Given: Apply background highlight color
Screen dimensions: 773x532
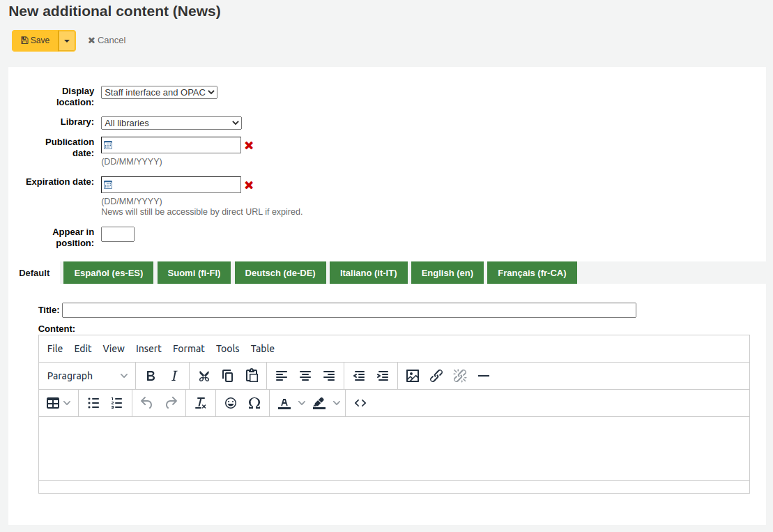Looking at the screenshot, I should (x=319, y=403).
